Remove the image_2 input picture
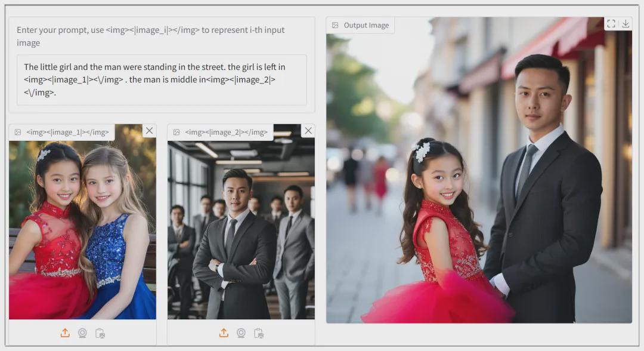 [x=308, y=131]
